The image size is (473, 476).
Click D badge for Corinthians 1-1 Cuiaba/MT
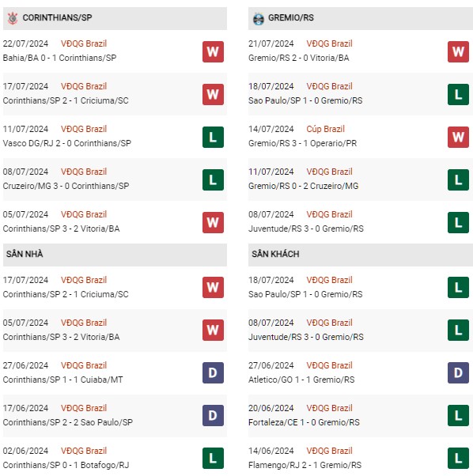(213, 372)
